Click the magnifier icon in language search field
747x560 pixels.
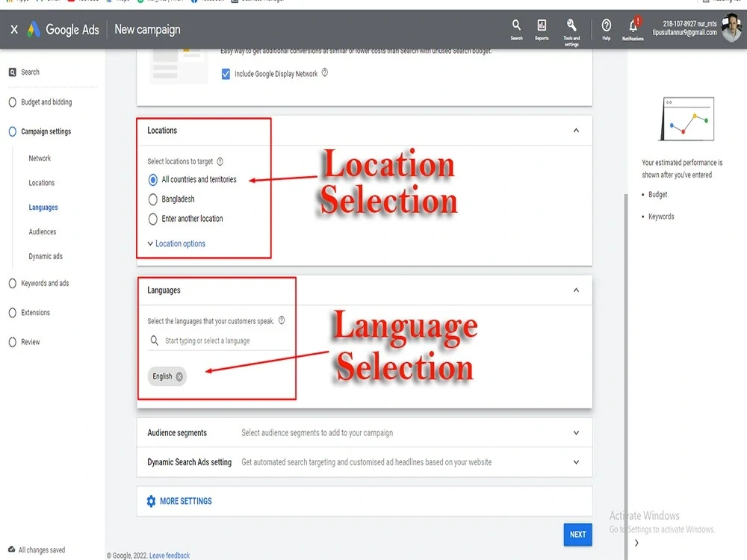click(x=155, y=340)
